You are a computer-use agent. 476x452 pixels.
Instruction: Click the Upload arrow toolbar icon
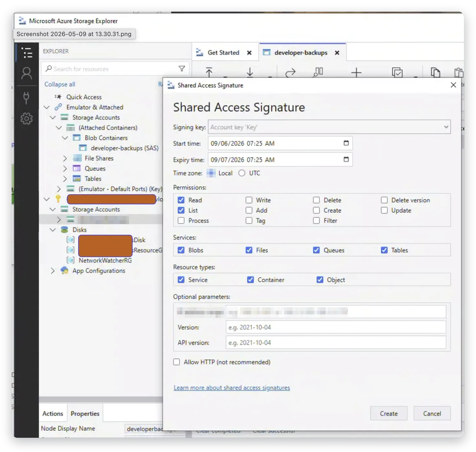pyautogui.click(x=209, y=72)
